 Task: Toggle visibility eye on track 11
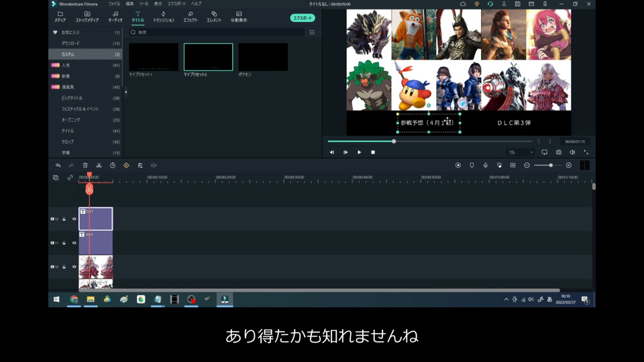point(74,243)
